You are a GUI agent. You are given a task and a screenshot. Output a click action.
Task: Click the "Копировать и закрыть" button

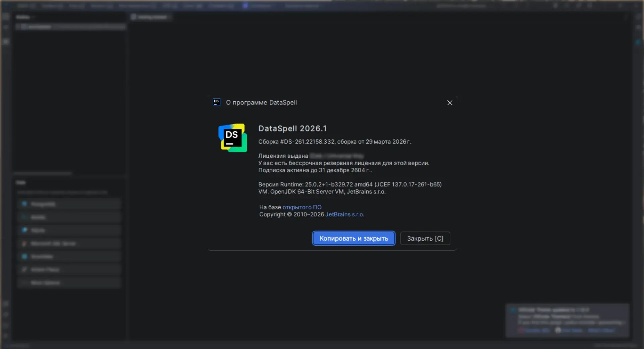[354, 238]
